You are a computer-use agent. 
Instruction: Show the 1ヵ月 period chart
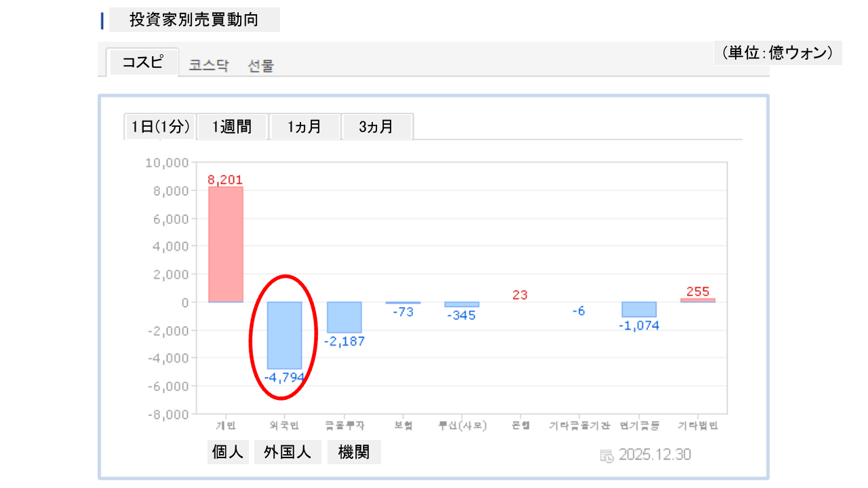[x=304, y=127]
